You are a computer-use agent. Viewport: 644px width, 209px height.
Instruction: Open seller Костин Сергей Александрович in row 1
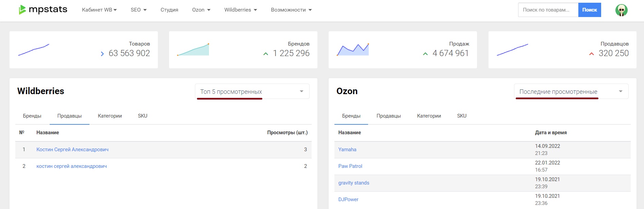coord(72,150)
